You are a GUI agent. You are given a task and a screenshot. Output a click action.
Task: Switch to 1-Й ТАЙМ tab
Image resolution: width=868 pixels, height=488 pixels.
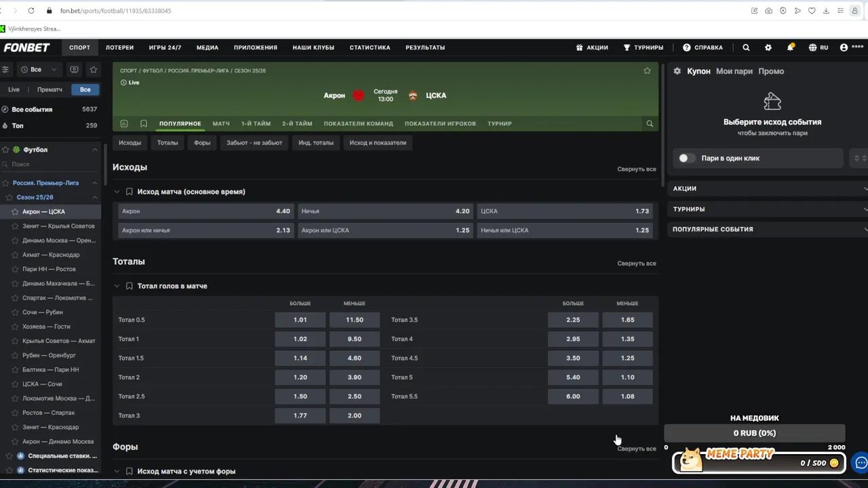point(256,123)
